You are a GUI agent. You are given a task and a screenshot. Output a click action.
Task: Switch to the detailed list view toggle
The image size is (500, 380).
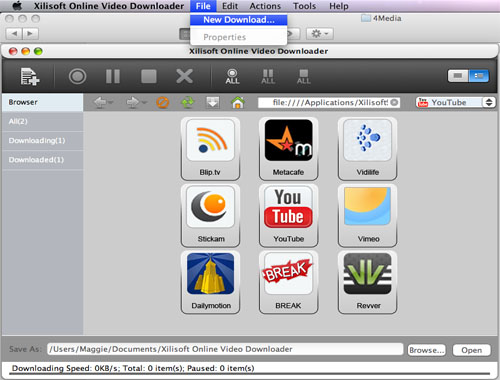pos(479,76)
